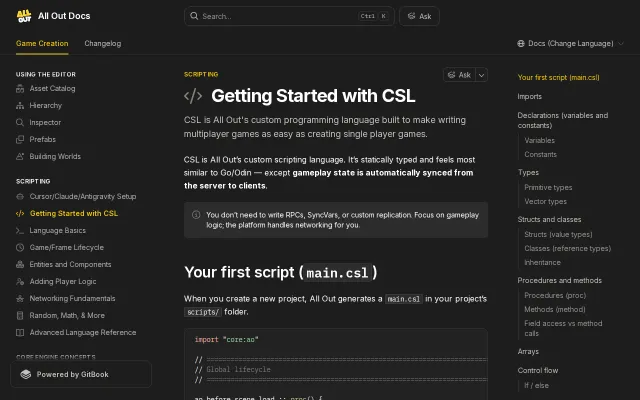
Task: Go to Structs (value types) outline entry
Action: [558, 234]
